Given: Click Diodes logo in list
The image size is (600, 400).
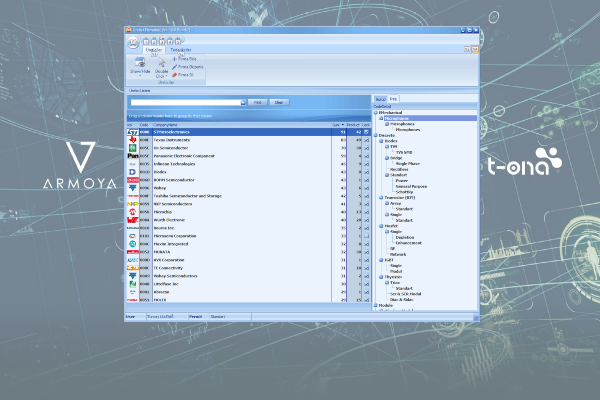Looking at the screenshot, I should click(132, 172).
